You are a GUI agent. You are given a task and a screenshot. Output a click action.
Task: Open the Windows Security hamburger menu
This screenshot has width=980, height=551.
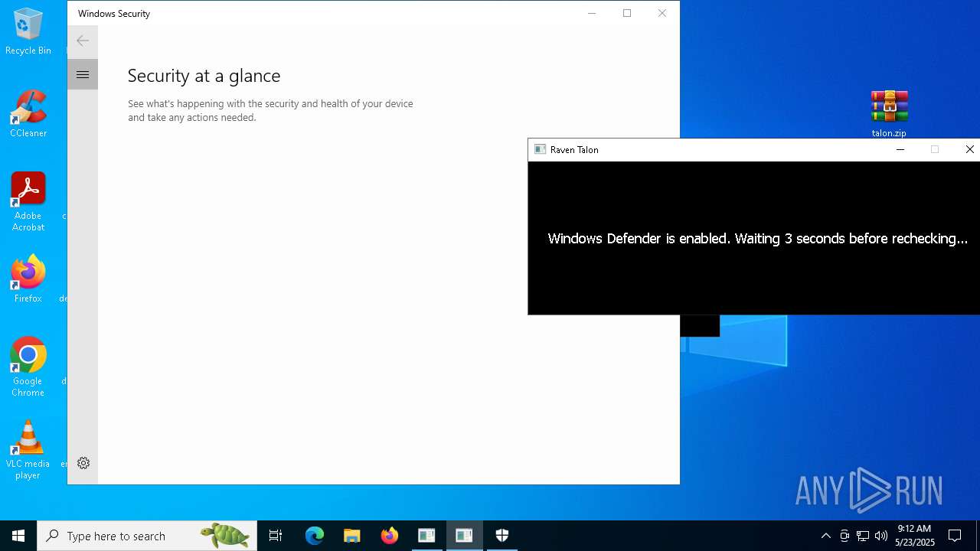pyautogui.click(x=83, y=74)
